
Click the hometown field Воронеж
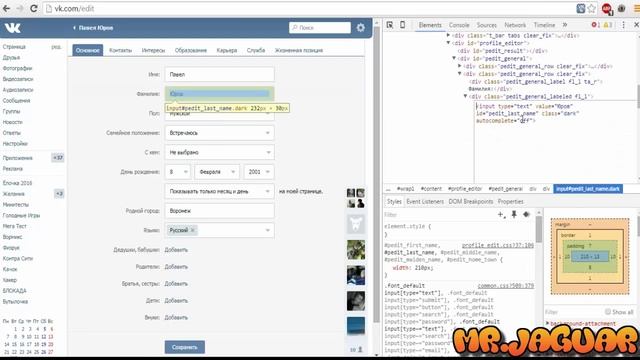(x=220, y=211)
